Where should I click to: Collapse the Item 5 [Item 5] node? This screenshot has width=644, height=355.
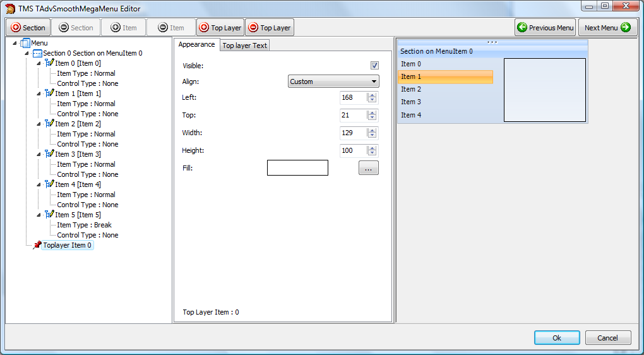[39, 215]
